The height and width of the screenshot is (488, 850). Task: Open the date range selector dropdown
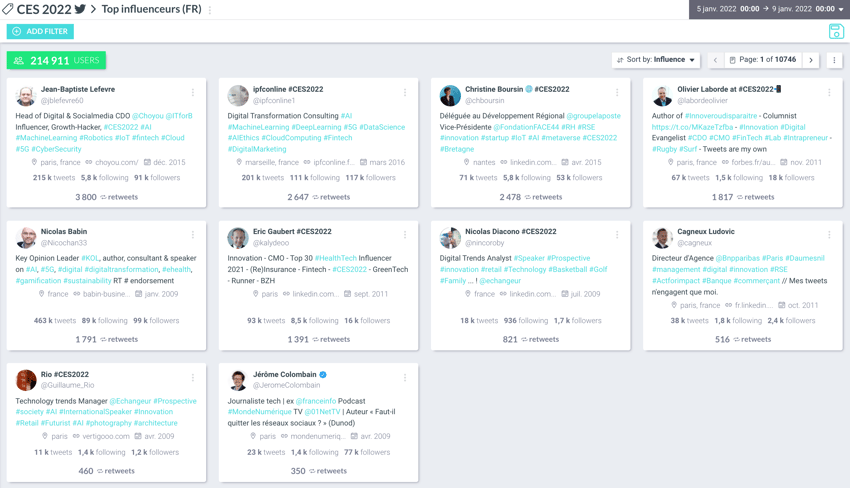pos(769,9)
